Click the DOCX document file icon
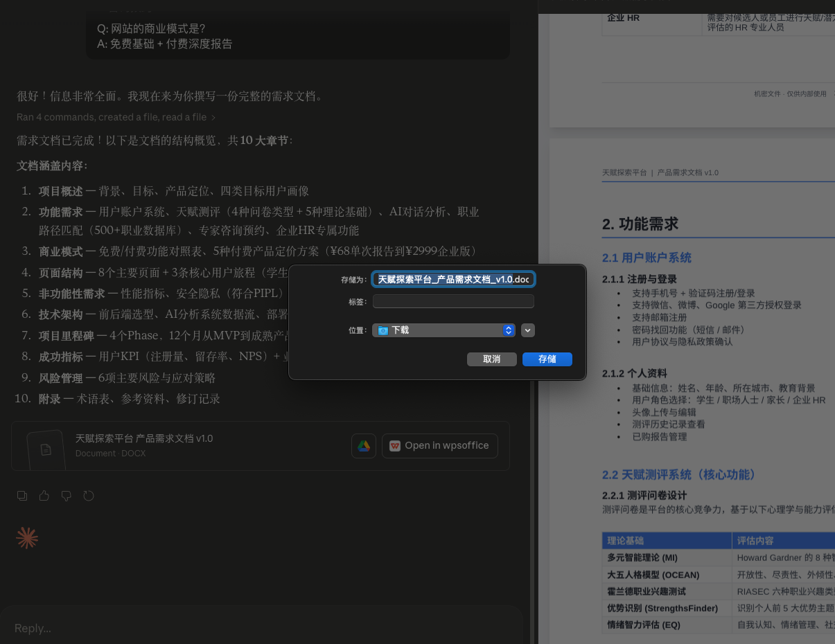The width and height of the screenshot is (835, 644). [x=46, y=449]
